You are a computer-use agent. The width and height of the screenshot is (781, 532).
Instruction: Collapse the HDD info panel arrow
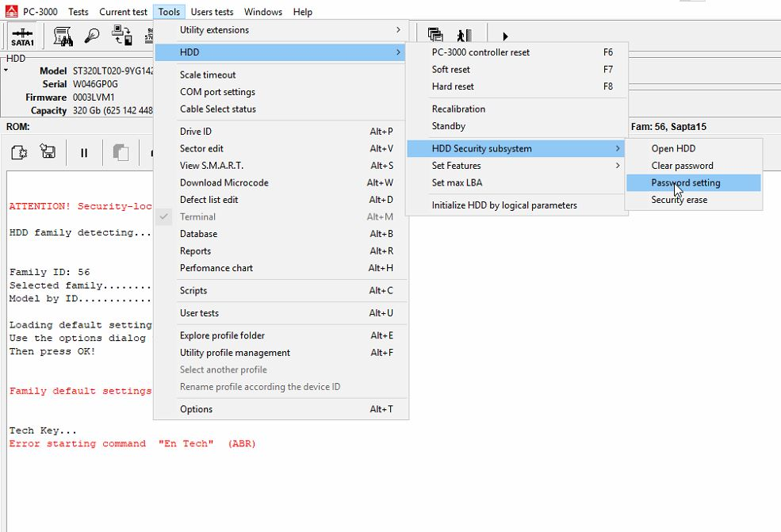[6, 71]
